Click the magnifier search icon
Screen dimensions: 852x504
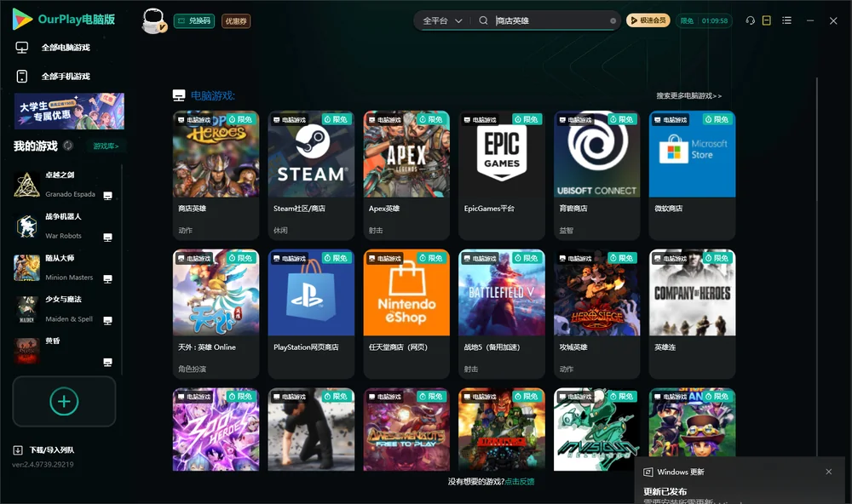coord(483,20)
